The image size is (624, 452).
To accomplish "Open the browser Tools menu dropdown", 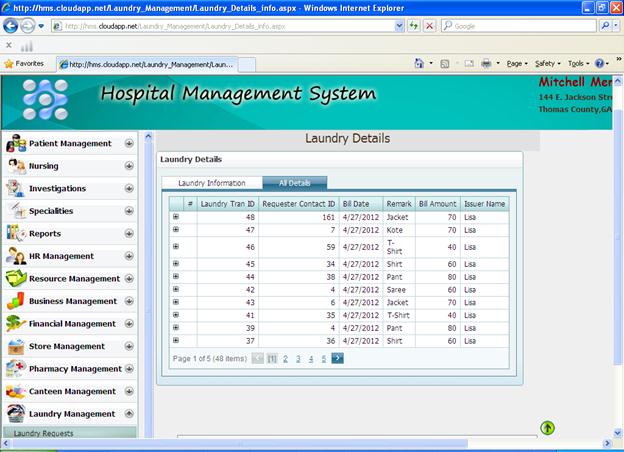I will [x=579, y=63].
